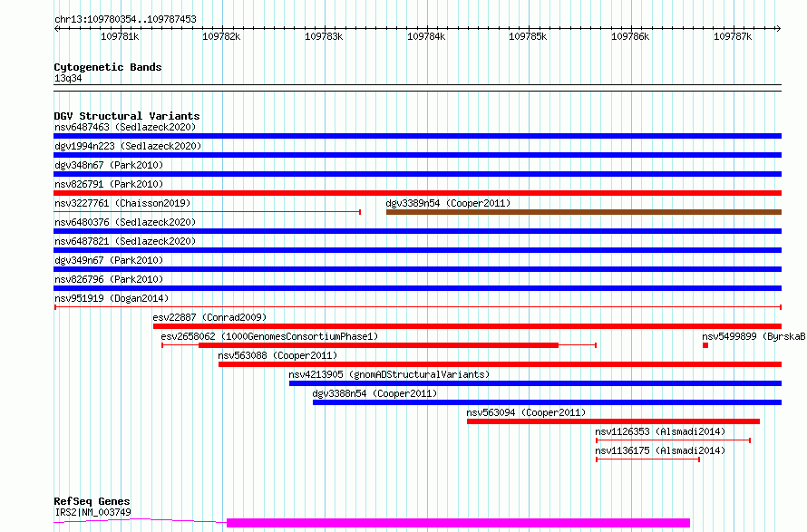Select the blue bar for nsv6487463
The height and width of the screenshot is (532, 807).
(x=417, y=136)
